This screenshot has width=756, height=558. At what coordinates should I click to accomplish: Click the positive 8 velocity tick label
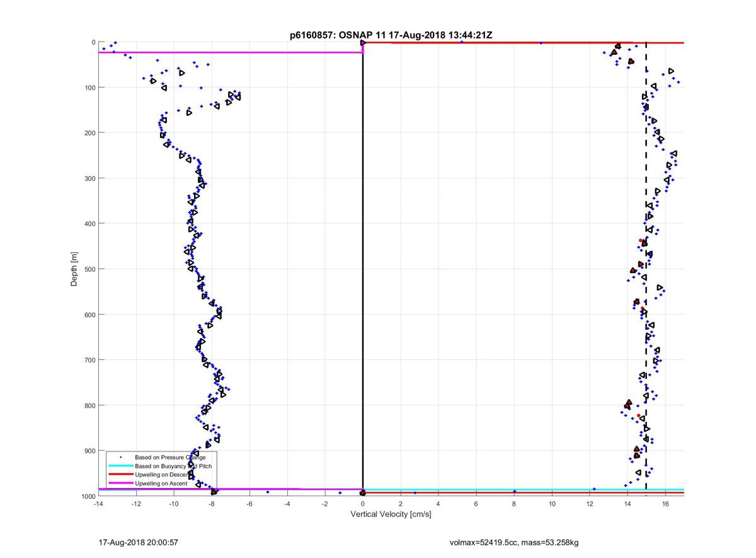pos(514,504)
